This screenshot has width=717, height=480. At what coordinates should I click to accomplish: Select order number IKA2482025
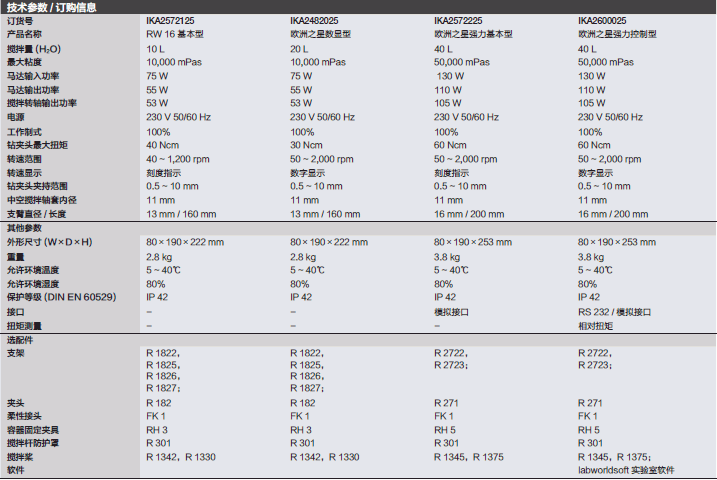[x=314, y=21]
